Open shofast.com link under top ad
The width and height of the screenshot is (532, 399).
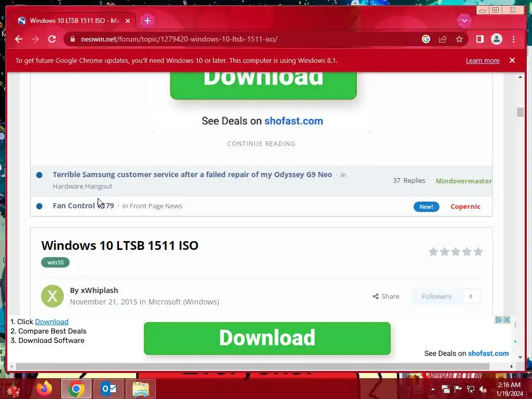(294, 121)
